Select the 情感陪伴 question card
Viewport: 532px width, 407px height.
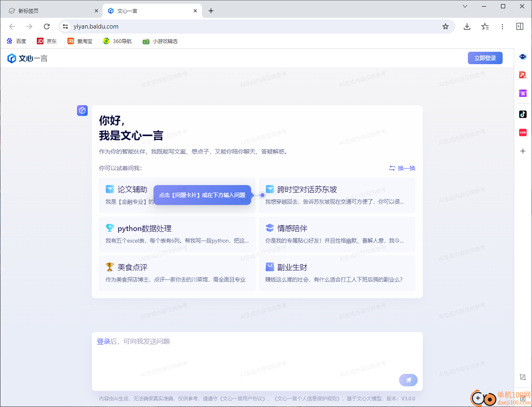point(337,234)
